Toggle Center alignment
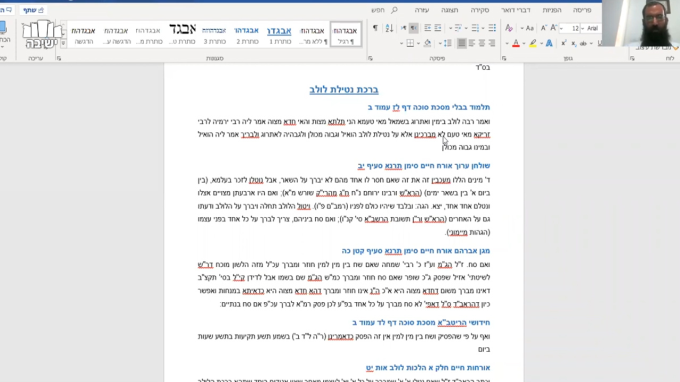This screenshot has width=680, height=382. coord(482,43)
